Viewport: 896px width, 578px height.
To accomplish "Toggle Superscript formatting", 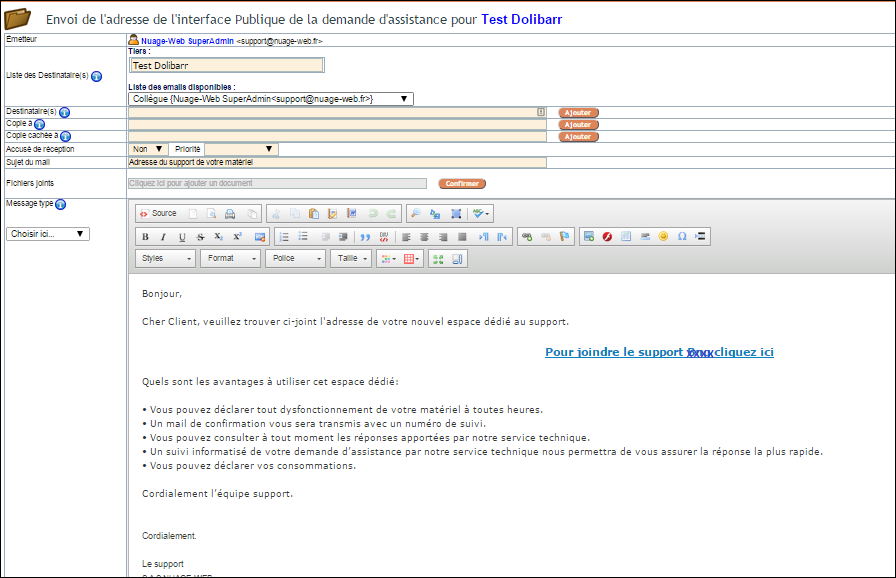I will pos(238,236).
